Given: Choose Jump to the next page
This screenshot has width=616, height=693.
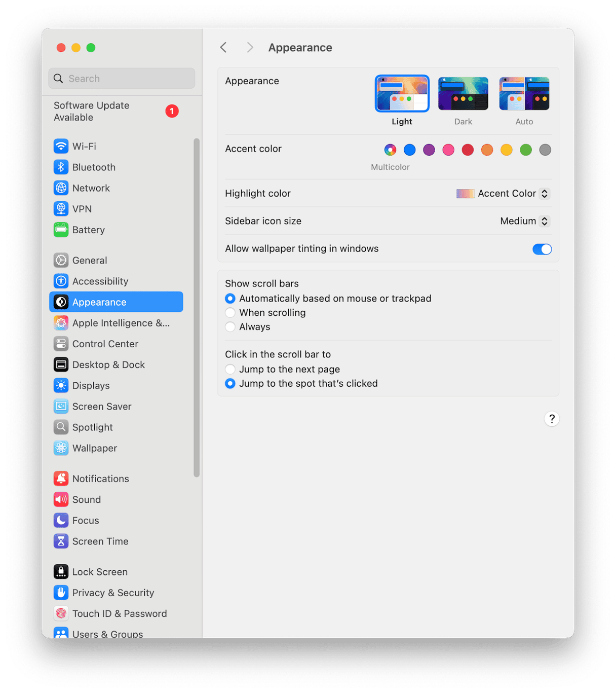Looking at the screenshot, I should 230,369.
